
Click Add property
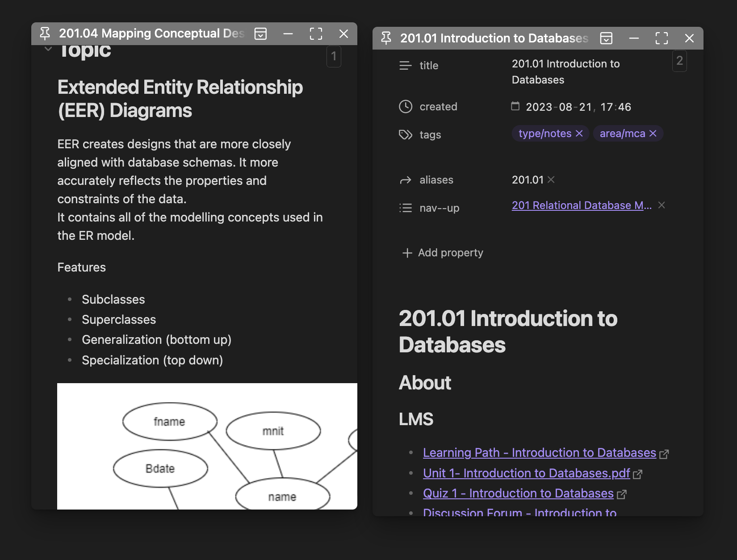(x=442, y=253)
